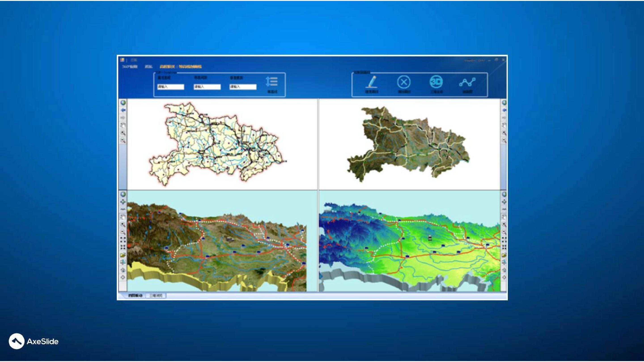644x362 pixels.
Task: Click zoom-out magnifier in lower-left 3D toolbar
Action: (123, 232)
